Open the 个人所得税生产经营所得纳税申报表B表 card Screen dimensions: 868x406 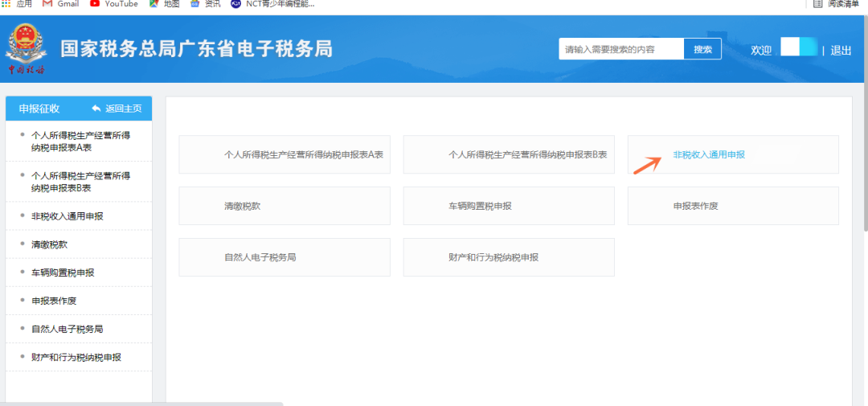509,154
